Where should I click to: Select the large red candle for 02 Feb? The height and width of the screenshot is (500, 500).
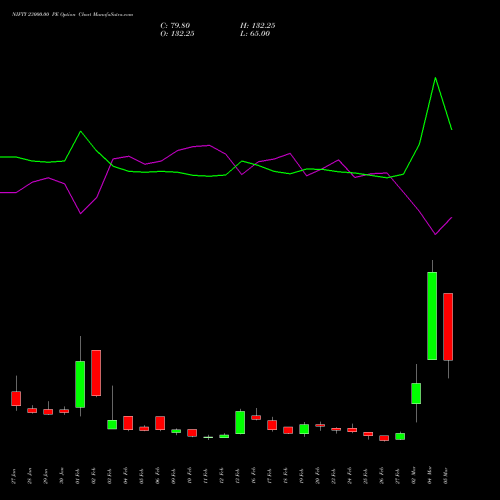[96, 373]
